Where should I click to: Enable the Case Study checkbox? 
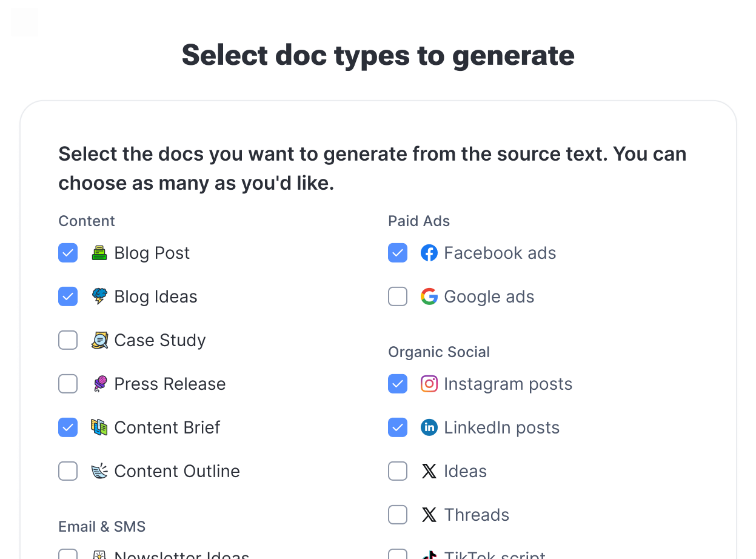click(68, 340)
